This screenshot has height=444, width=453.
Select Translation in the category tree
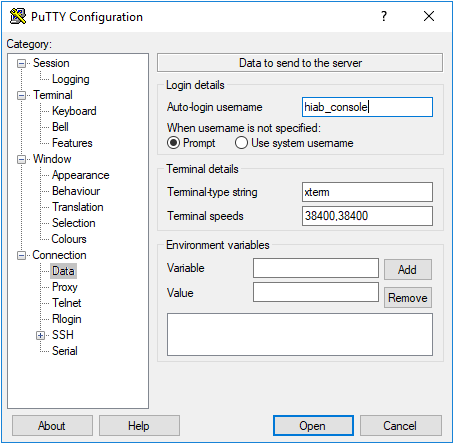pyautogui.click(x=78, y=207)
